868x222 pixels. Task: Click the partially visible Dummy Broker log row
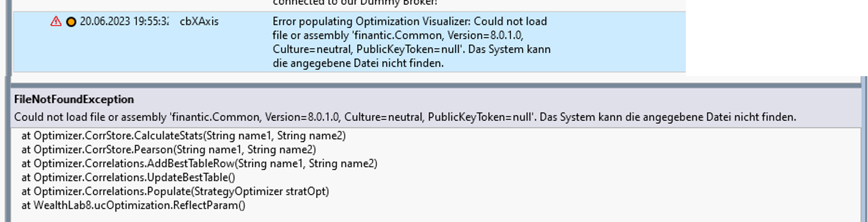coord(349,5)
